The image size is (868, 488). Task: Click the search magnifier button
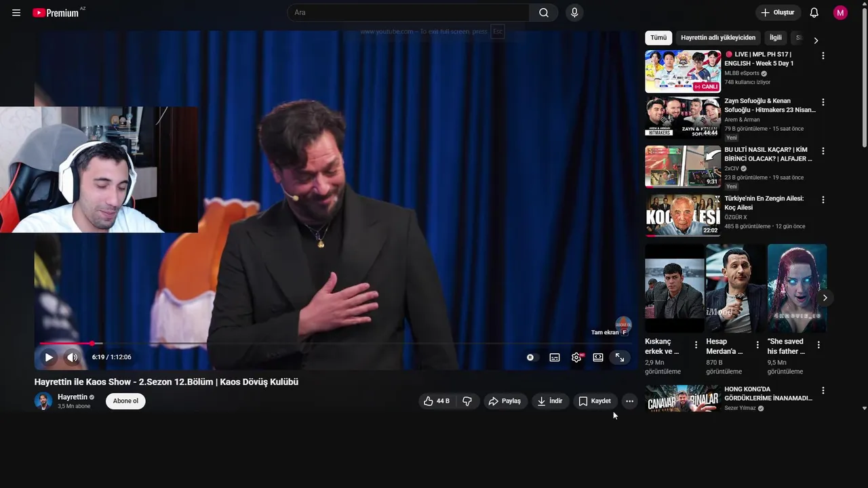pyautogui.click(x=544, y=13)
